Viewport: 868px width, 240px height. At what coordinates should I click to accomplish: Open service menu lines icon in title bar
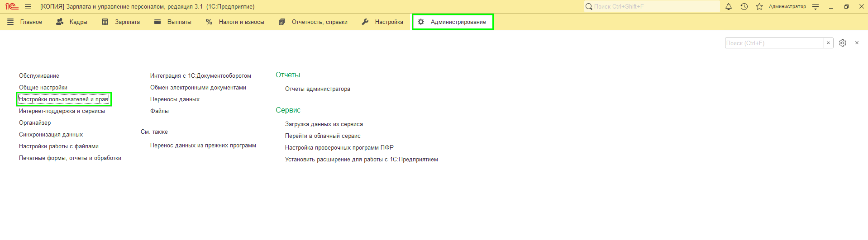point(816,7)
